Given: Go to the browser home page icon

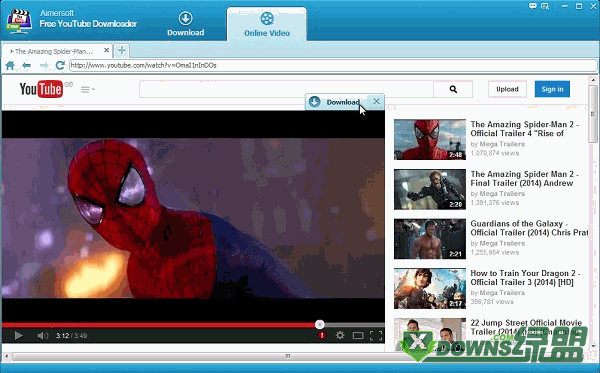Looking at the screenshot, I should pyautogui.click(x=10, y=65).
